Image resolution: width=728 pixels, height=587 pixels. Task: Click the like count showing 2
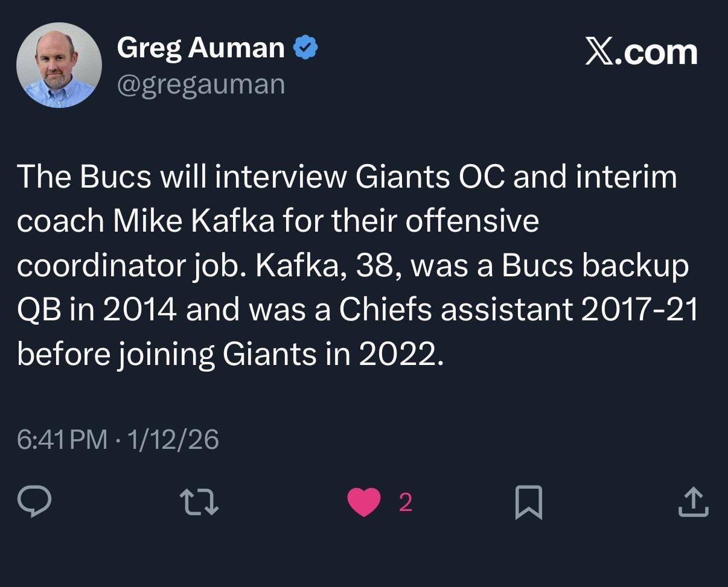coord(405,502)
